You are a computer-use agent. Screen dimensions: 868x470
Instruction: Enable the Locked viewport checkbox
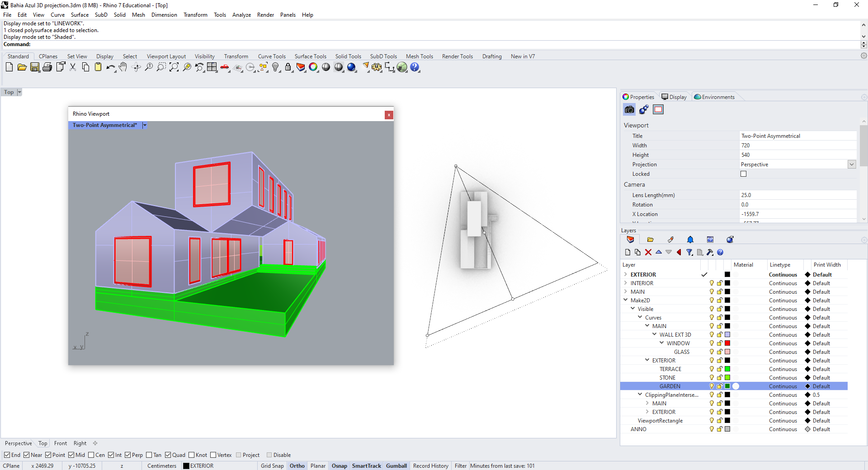coord(743,174)
